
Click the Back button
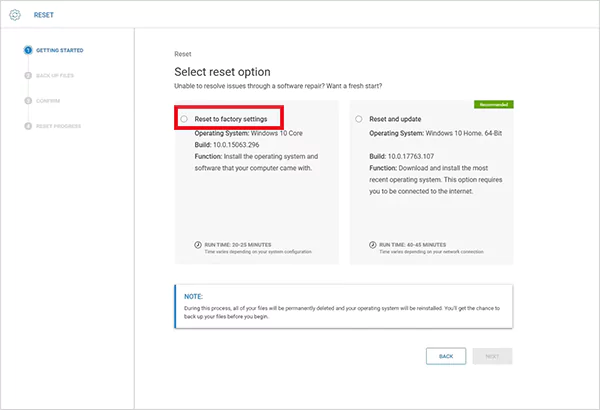(446, 356)
